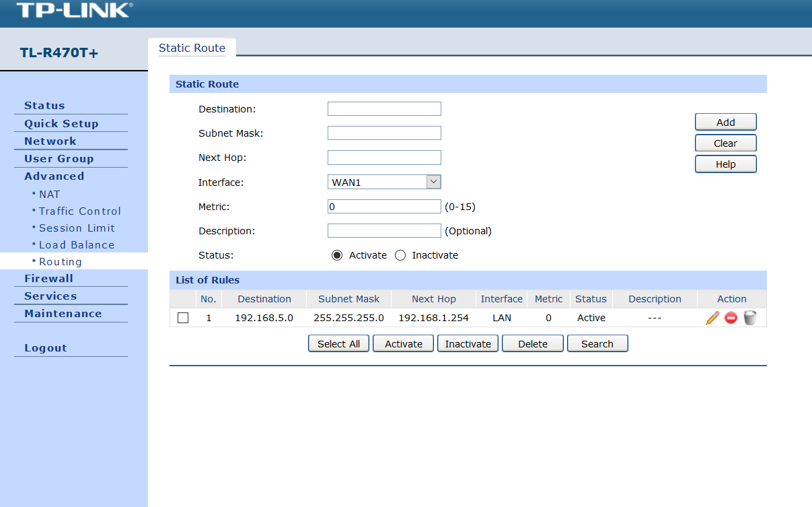Click the Logout link
812x507 pixels.
pyautogui.click(x=46, y=347)
